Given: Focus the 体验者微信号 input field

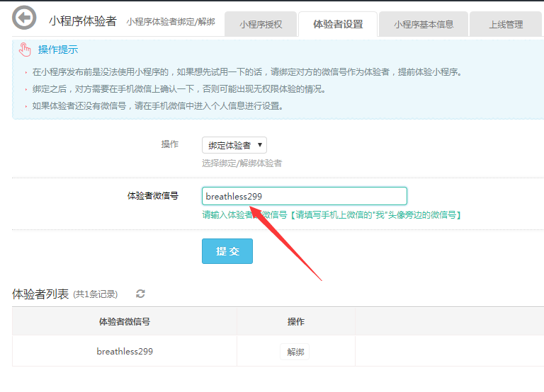Looking at the screenshot, I should pyautogui.click(x=304, y=196).
